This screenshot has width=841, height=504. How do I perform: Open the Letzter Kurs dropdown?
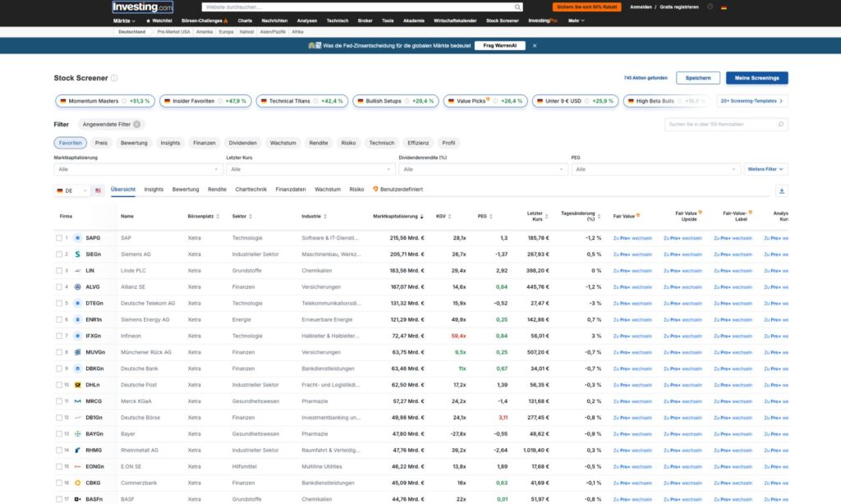(x=310, y=169)
